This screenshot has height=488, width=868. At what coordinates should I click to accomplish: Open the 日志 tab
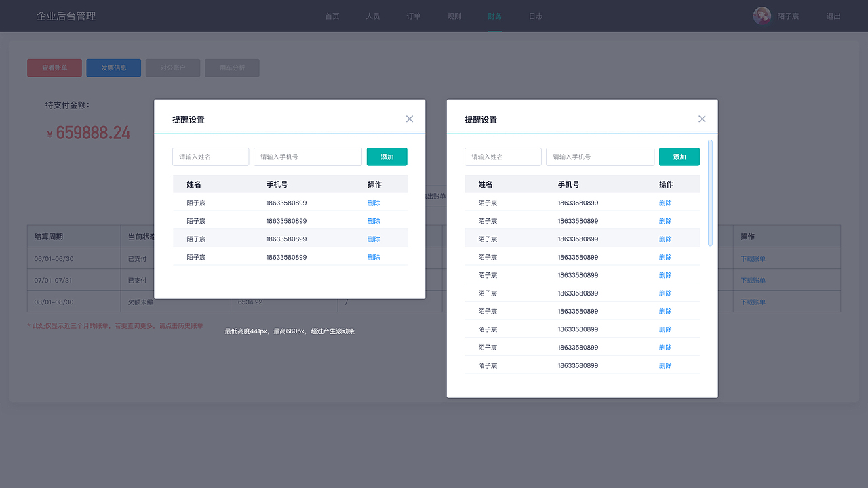(x=536, y=16)
